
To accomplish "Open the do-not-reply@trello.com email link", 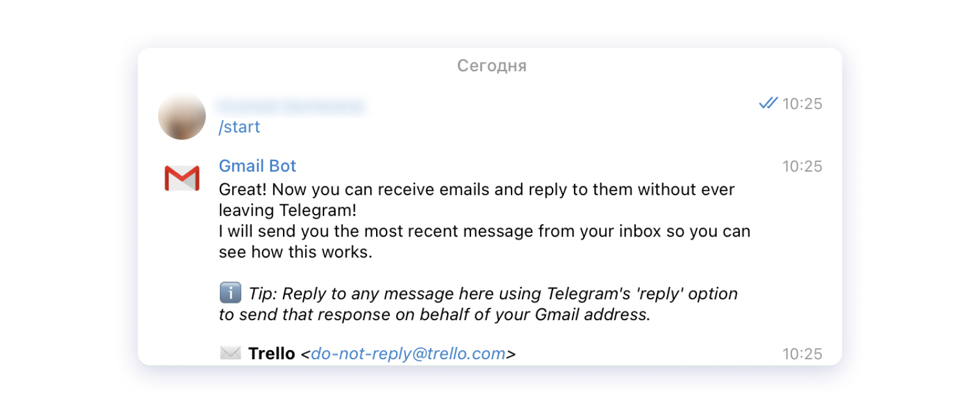I will coord(408,354).
